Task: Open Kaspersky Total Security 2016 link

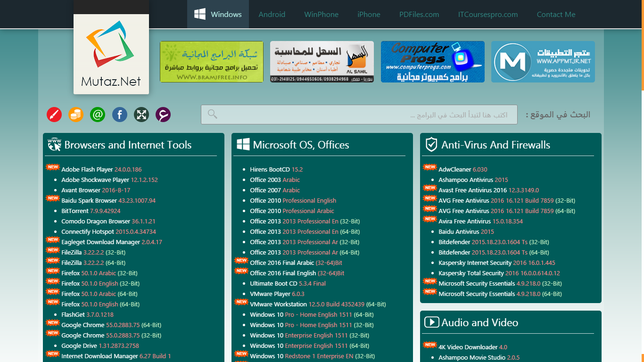Action: click(499, 273)
